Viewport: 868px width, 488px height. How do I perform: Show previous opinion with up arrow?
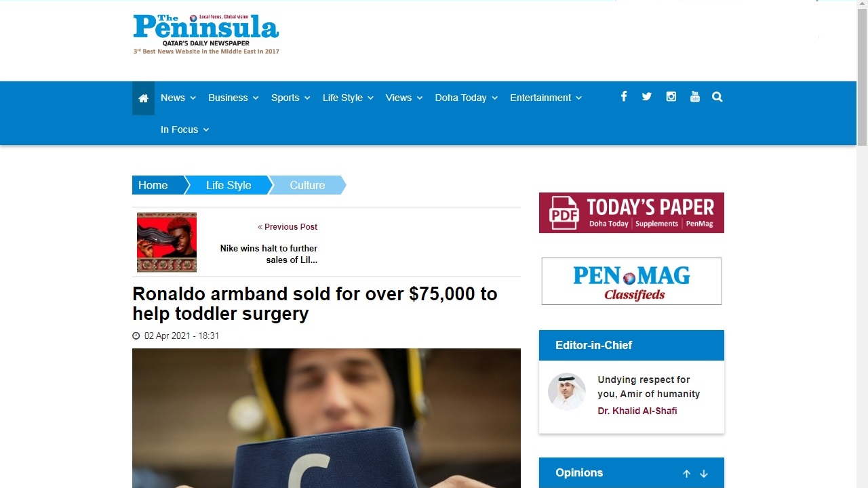click(x=686, y=474)
